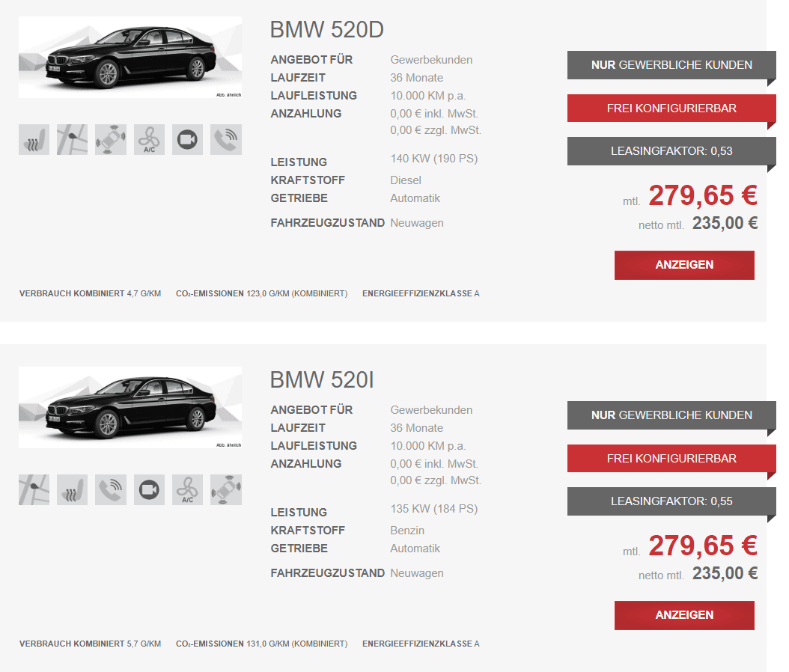Click the red 279,65 € price of BMW 520D
This screenshot has height=672, width=789.
point(703,195)
